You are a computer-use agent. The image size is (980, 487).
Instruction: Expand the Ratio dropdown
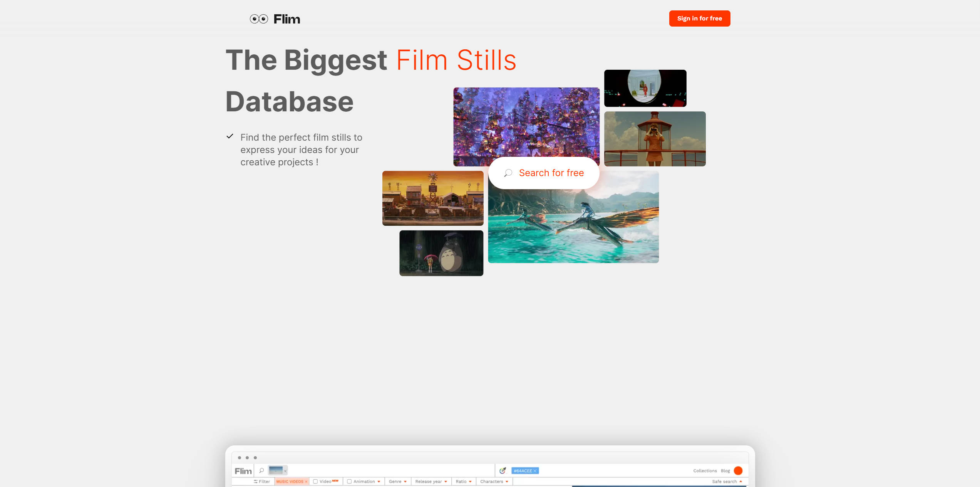point(464,482)
